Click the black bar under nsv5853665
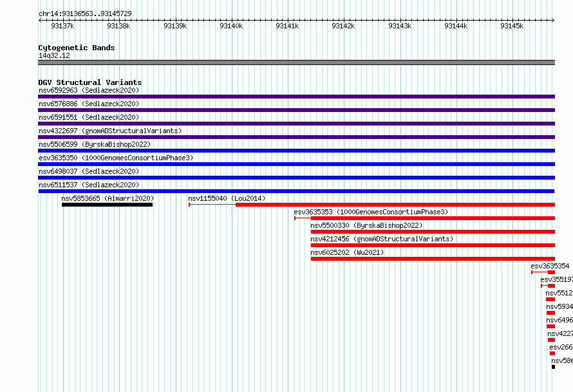The height and width of the screenshot is (392, 573). click(107, 205)
